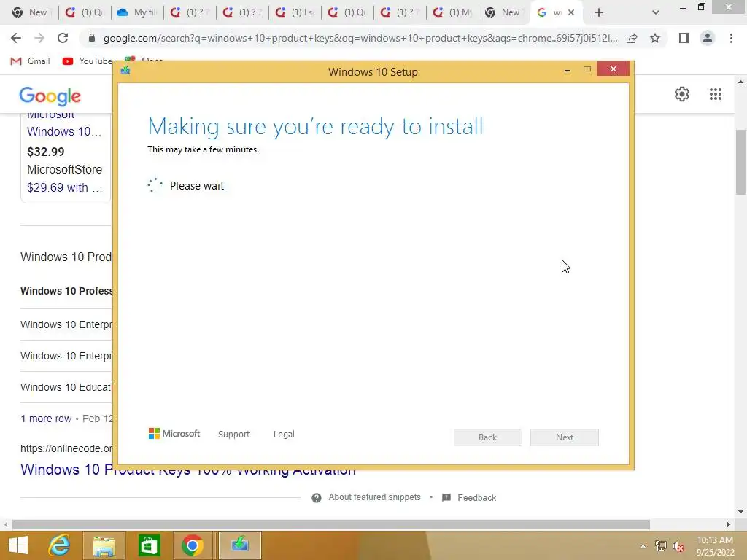
Task: Switch to second New Tab tab
Action: point(504,13)
